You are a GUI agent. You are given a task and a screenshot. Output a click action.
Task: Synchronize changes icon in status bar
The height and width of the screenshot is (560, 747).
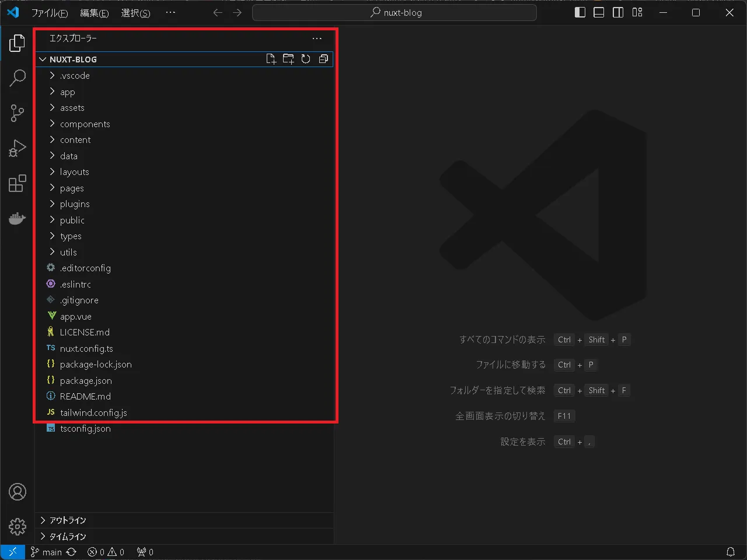point(71,552)
